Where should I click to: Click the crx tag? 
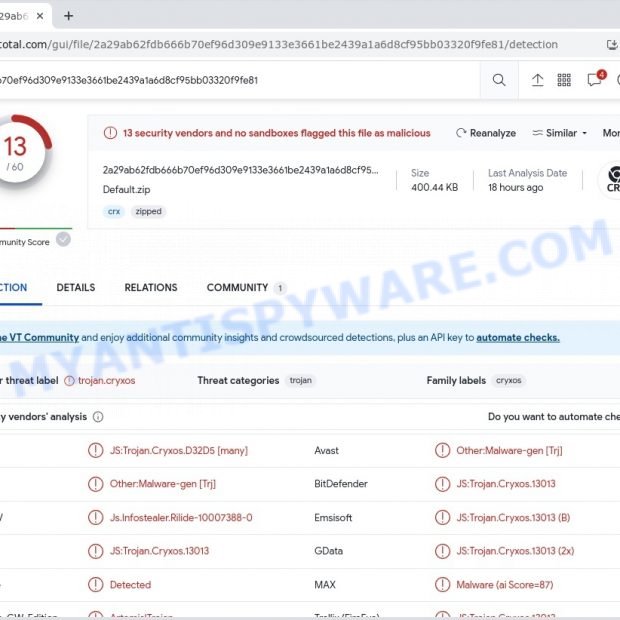[115, 212]
